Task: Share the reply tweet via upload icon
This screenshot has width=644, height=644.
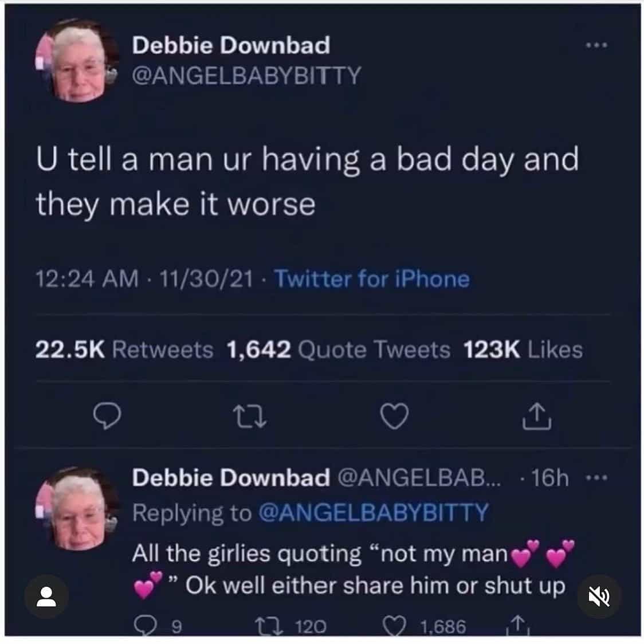Action: click(518, 625)
